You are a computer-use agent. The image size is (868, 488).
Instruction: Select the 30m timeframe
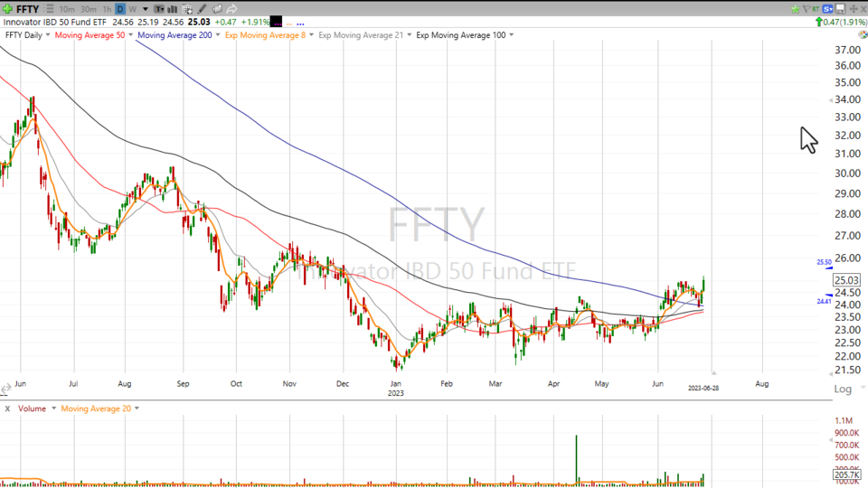click(x=88, y=9)
